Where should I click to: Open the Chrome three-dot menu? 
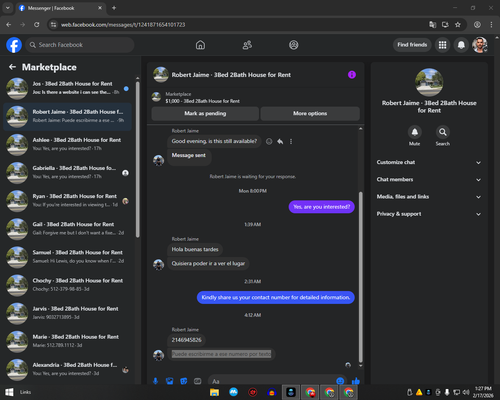tap(491, 25)
